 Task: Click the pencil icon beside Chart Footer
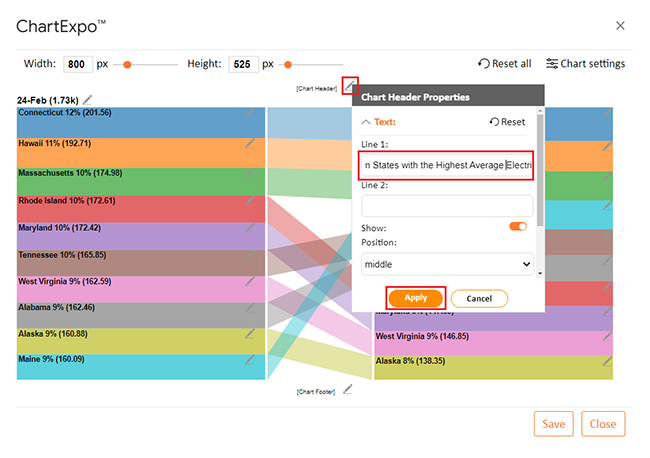[x=348, y=389]
